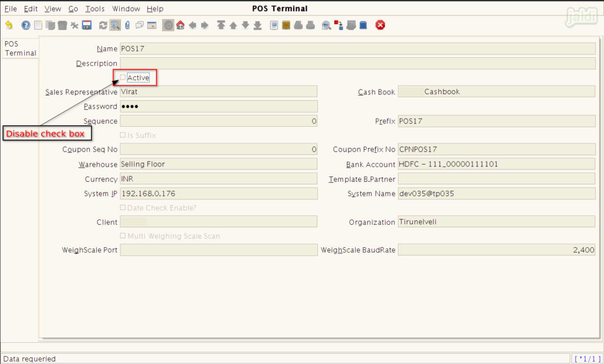Viewport: 604px width, 364px height.
Task: Click the Delete selected items icon
Action: pos(75,25)
